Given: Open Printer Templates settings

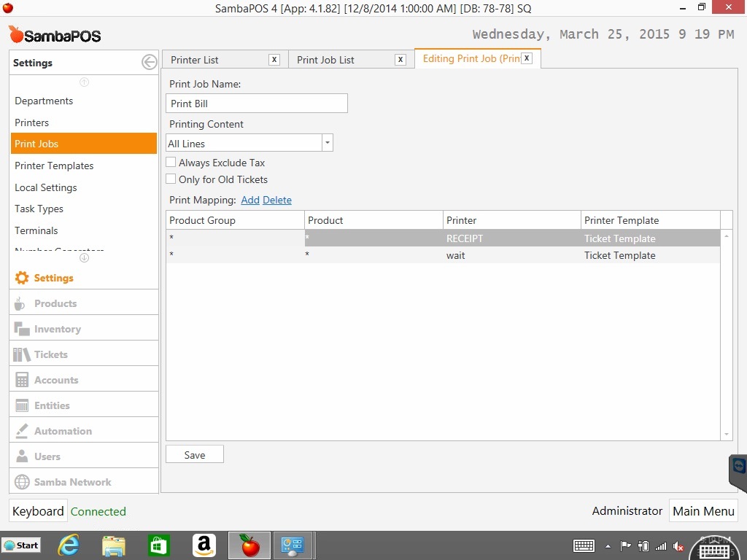Looking at the screenshot, I should pos(54,166).
